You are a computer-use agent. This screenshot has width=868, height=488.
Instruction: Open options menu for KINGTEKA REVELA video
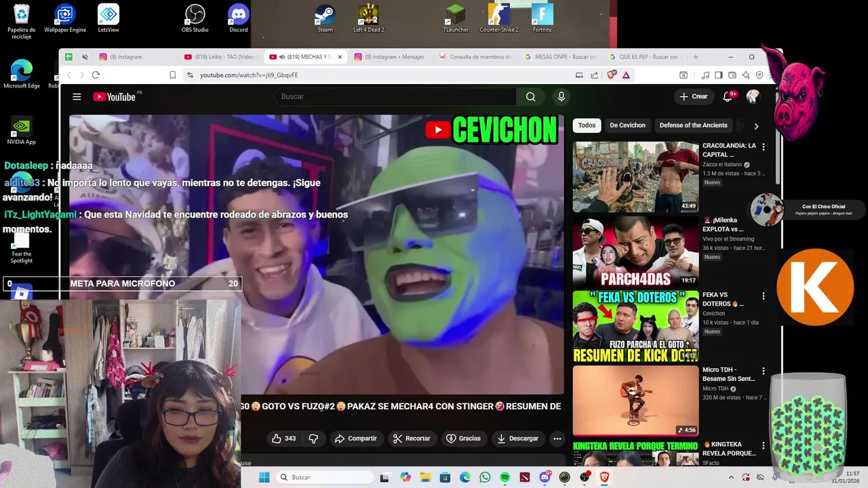(764, 445)
